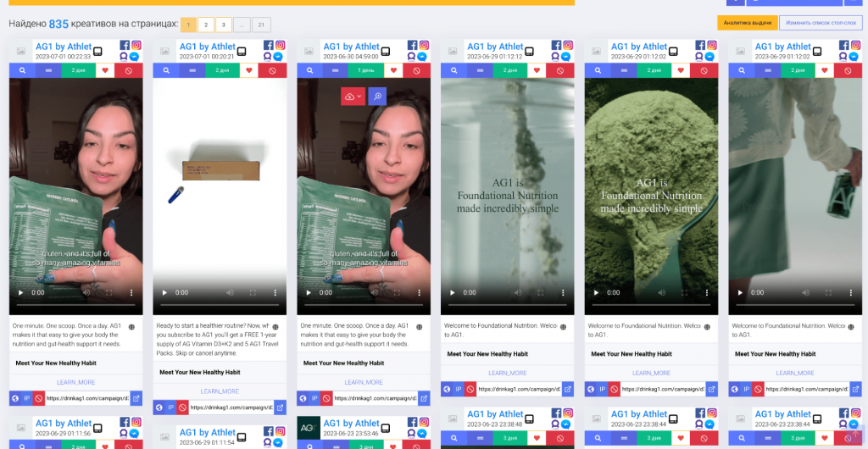Image resolution: width=868 pixels, height=449 pixels.
Task: Open three-dot menu on the person holding can video
Action: pyautogui.click(x=851, y=292)
